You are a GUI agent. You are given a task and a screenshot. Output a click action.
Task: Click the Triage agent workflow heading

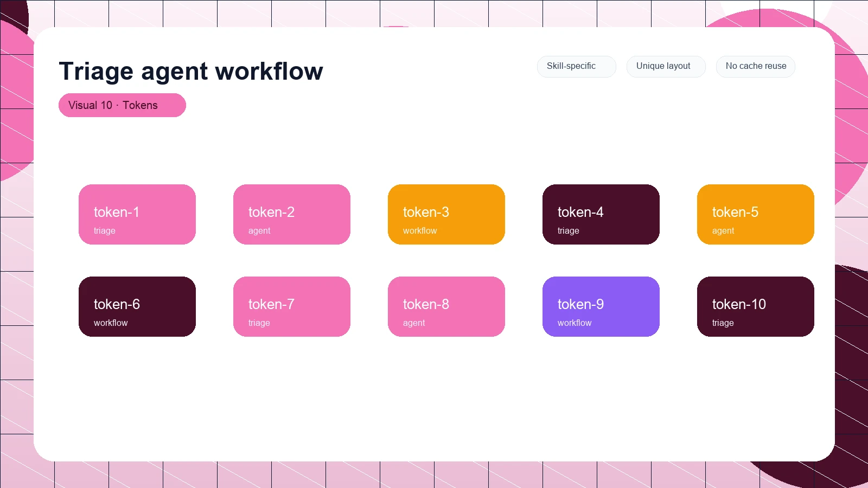[x=191, y=71]
